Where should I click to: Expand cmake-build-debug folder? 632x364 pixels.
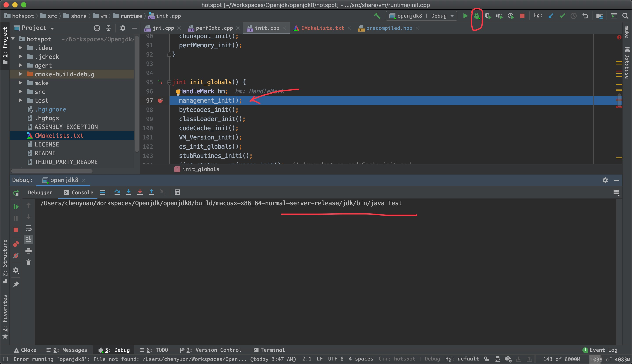[21, 74]
